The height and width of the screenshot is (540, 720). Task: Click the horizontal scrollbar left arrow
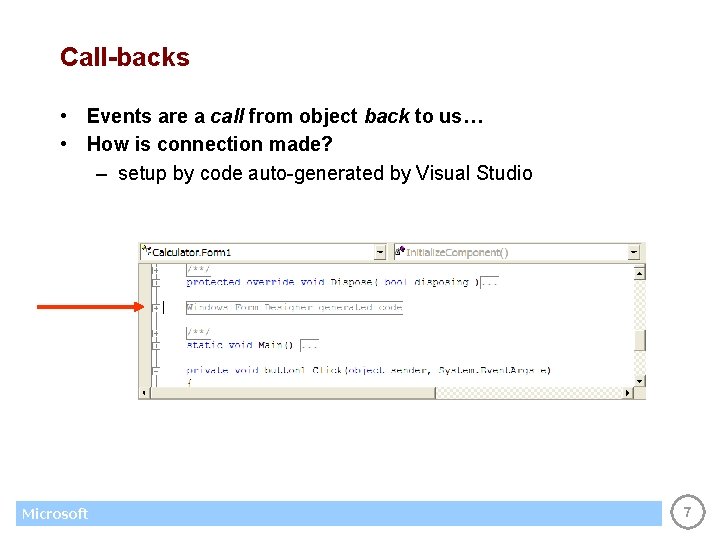tap(145, 393)
